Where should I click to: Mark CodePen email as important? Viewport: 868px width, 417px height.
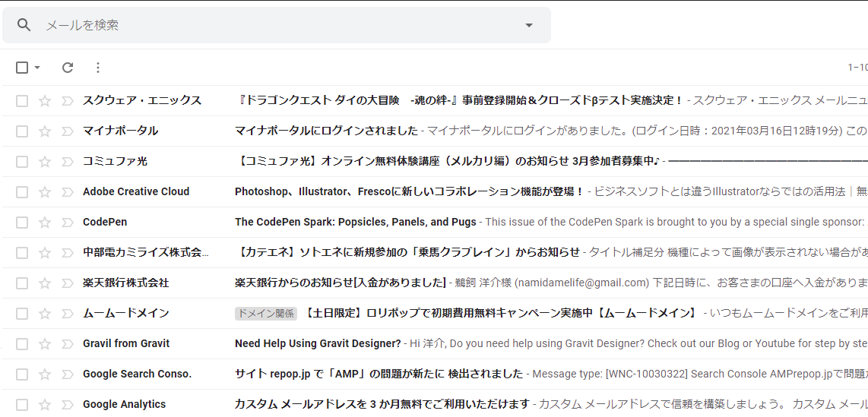[67, 223]
